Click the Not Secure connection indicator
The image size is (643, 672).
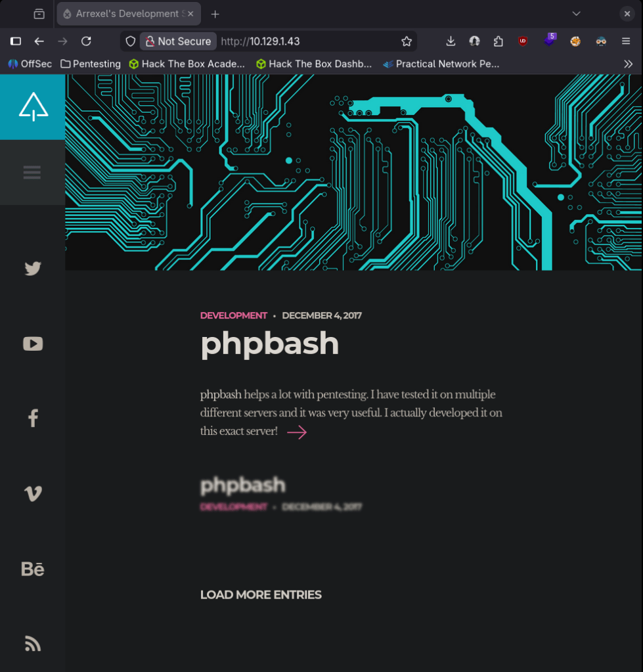178,41
